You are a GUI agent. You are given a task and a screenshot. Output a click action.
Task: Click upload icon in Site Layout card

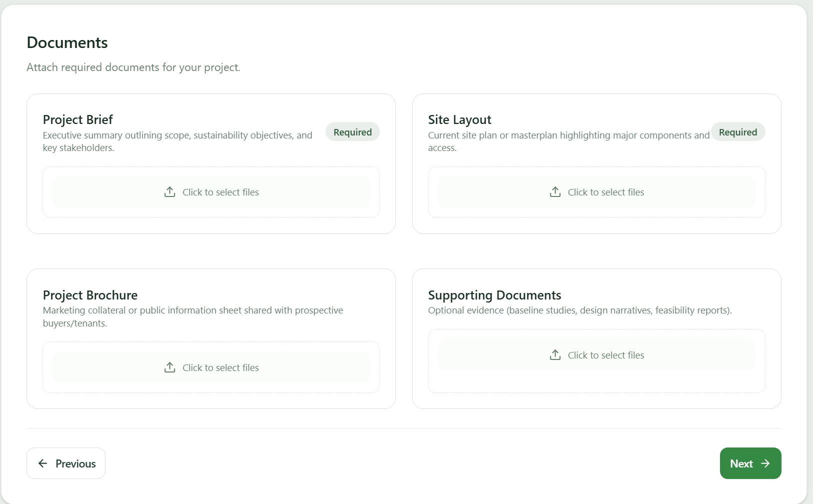coord(555,192)
